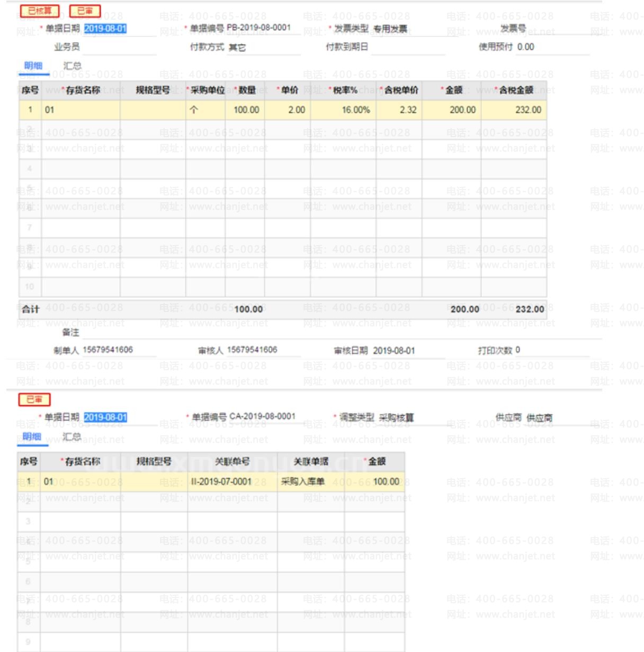The height and width of the screenshot is (652, 644).
Task: Click the 已核算 stamp in the top form
Action: (x=40, y=11)
